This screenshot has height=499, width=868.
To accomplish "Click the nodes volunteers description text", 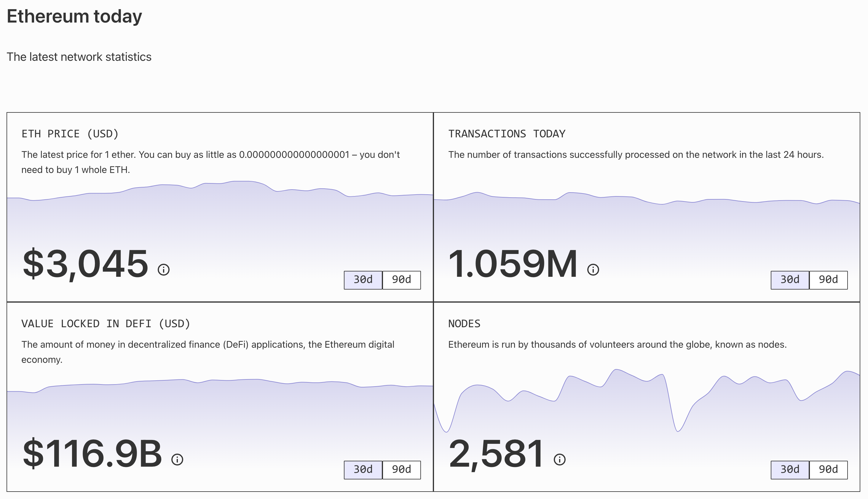I will point(618,344).
